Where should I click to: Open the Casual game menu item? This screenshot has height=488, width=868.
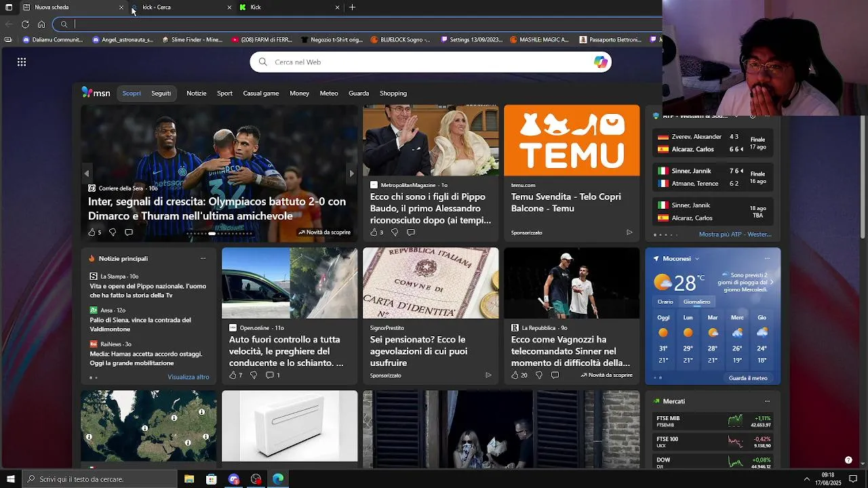(261, 94)
